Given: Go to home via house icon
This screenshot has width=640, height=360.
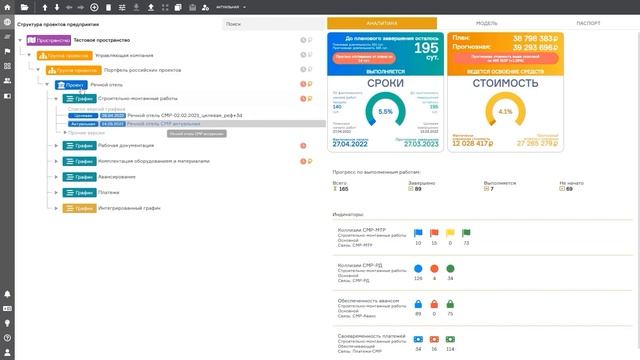Looking at the screenshot, I should point(7,7).
